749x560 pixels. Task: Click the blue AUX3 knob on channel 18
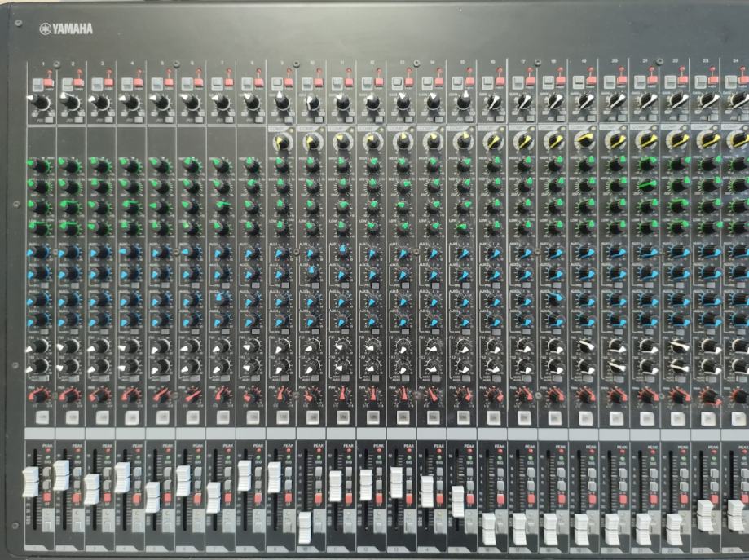554,299
